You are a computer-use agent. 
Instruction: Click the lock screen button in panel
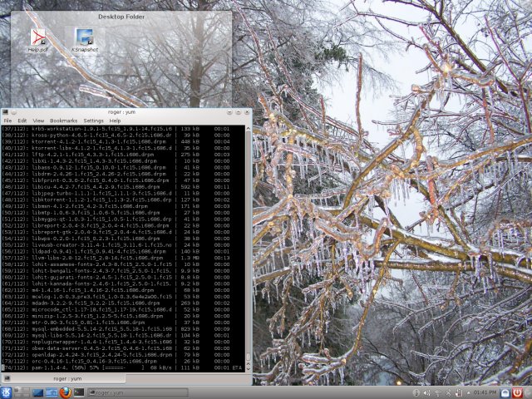(x=505, y=393)
